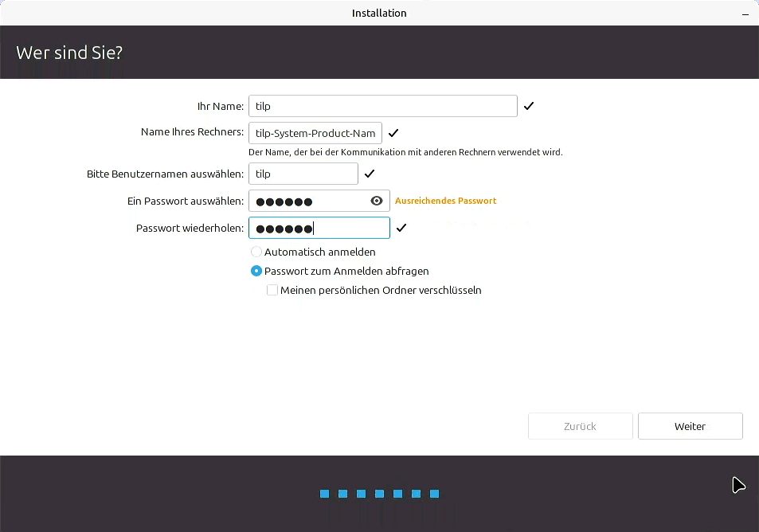Click the first blue progress square
The width and height of the screenshot is (759, 532).
[325, 494]
